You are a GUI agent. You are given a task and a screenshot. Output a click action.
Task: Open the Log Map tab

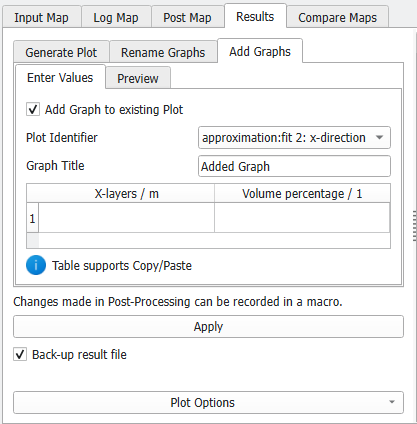point(116,17)
